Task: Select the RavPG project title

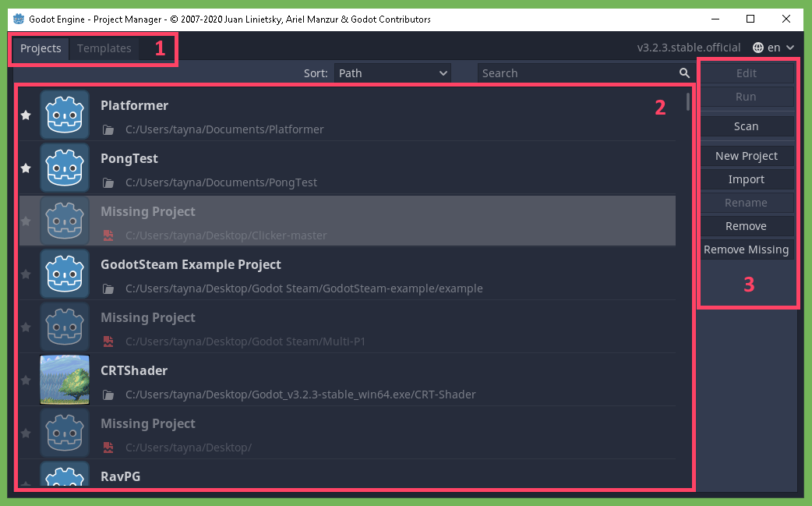Action: tap(120, 476)
